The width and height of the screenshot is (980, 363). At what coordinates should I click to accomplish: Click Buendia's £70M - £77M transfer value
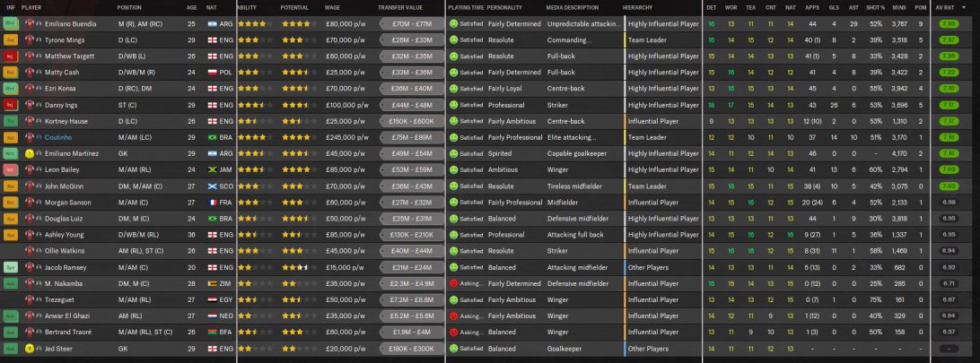411,23
